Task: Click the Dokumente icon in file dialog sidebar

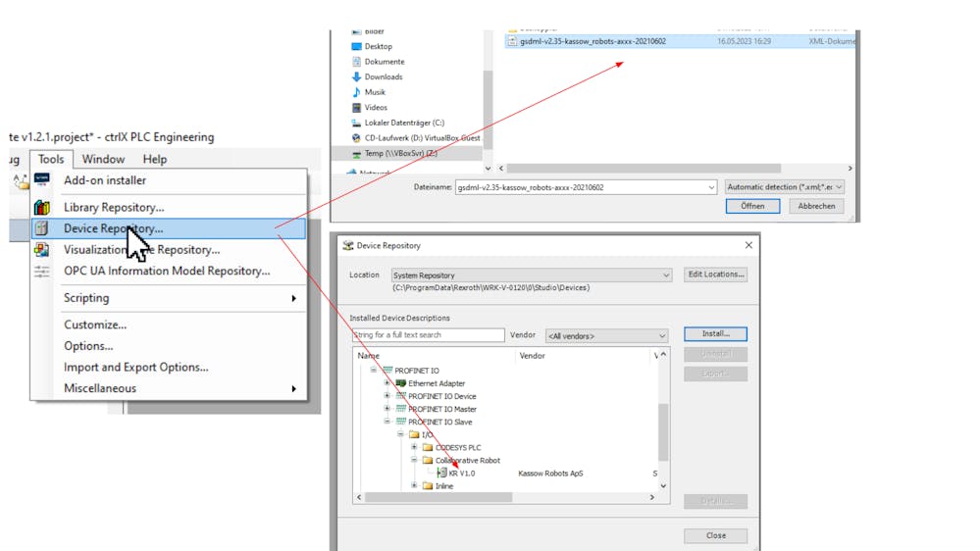Action: 356,61
